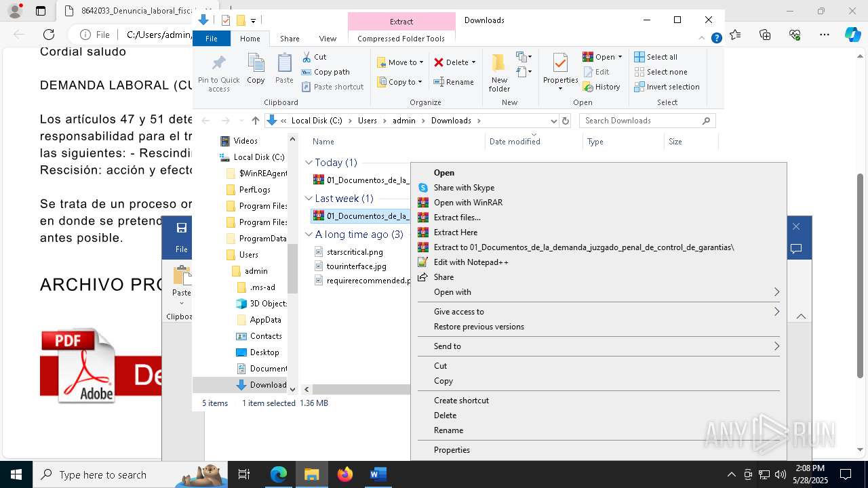Expand the Open with submenu

point(776,292)
